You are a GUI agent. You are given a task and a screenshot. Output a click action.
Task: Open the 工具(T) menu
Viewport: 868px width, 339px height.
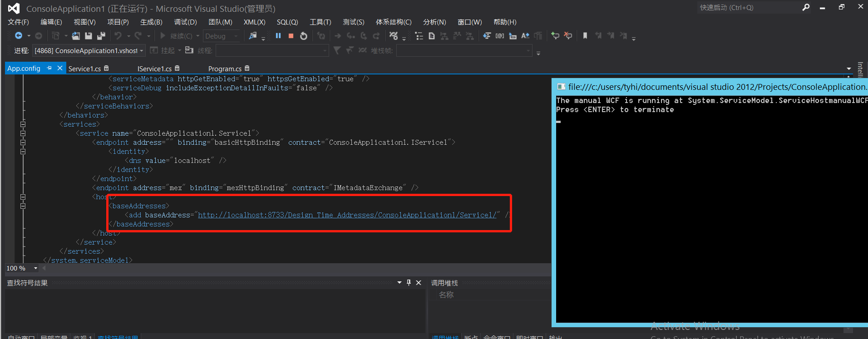[321, 22]
